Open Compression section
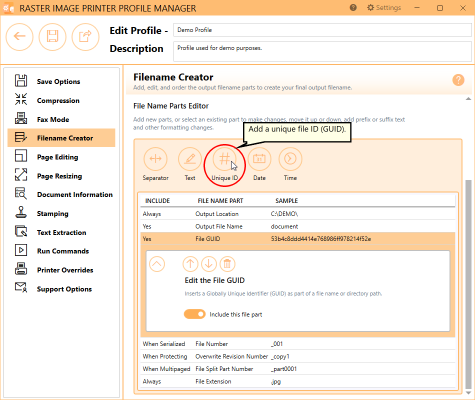The height and width of the screenshot is (400, 475). point(61,100)
